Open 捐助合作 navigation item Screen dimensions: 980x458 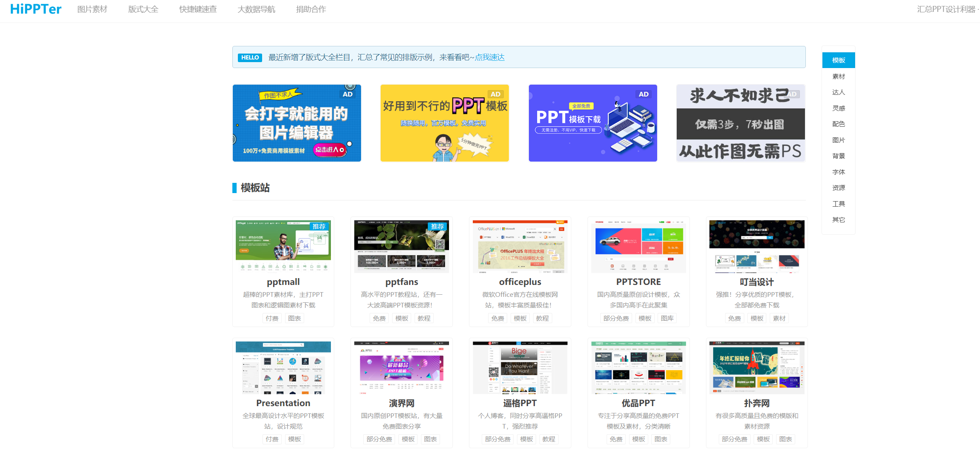point(311,9)
